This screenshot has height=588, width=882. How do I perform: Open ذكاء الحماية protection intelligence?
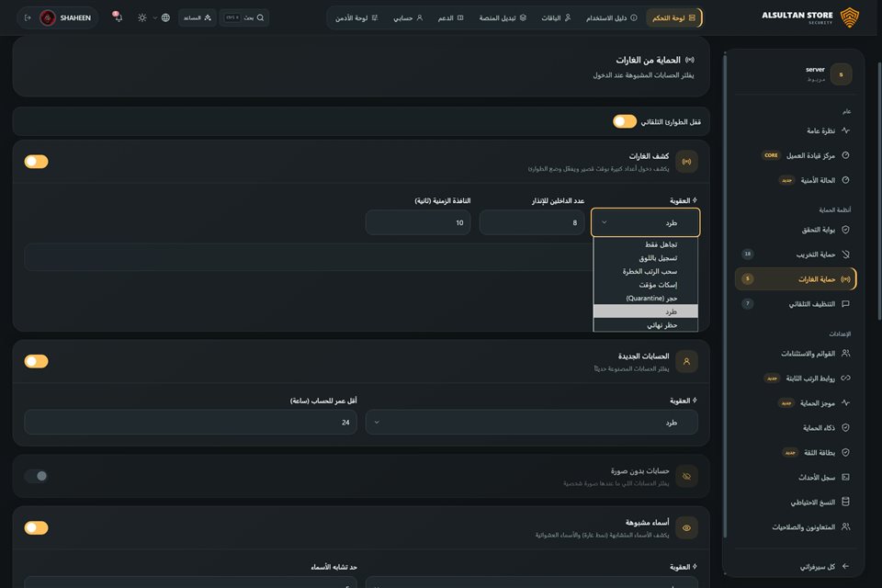794,427
